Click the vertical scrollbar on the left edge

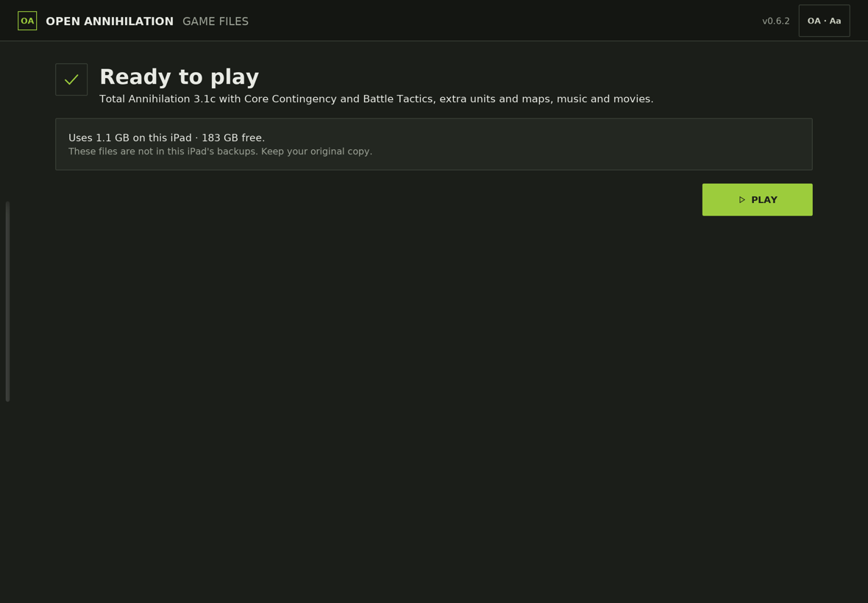[x=8, y=301]
